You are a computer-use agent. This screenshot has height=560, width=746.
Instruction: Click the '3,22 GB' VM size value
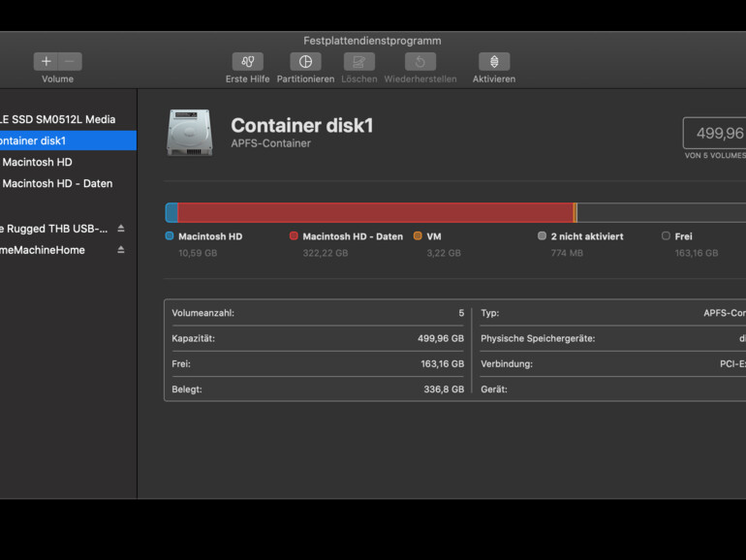point(444,253)
